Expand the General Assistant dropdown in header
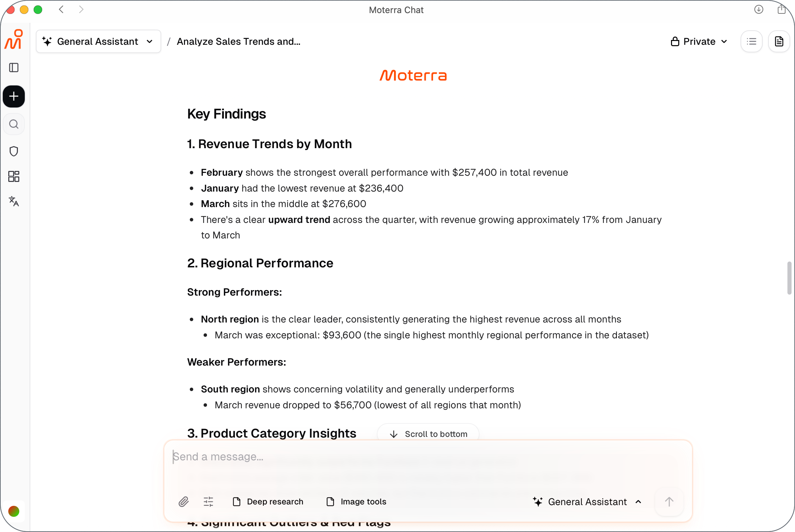The height and width of the screenshot is (532, 795). click(x=99, y=41)
